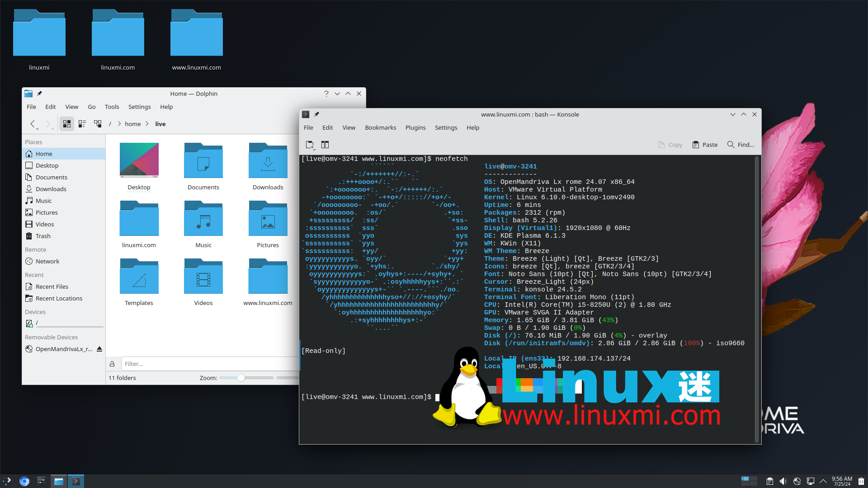Screen dimensions: 868x488
Task: Open Konsole Plugins menu
Action: point(415,127)
